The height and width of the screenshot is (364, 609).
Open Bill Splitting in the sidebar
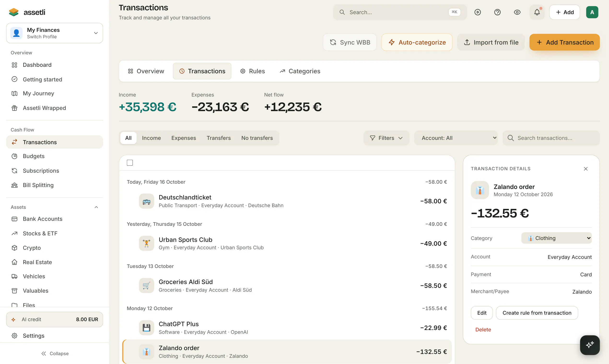tap(54, 185)
